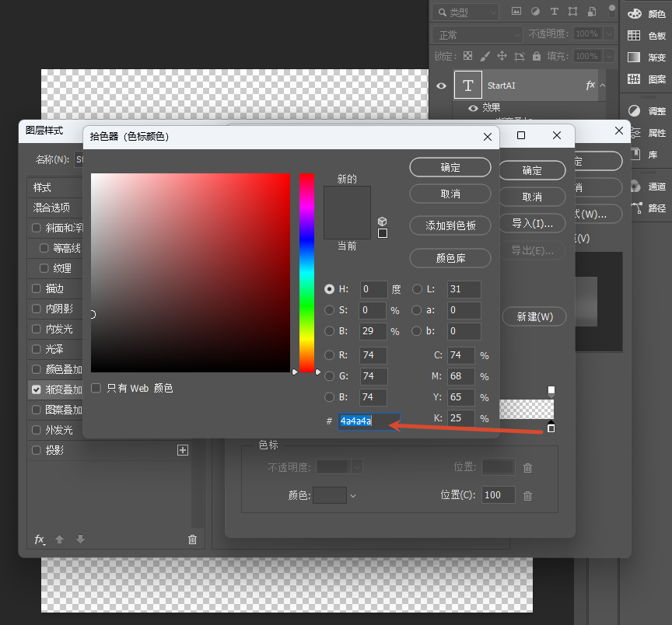Image resolution: width=672 pixels, height=625 pixels.
Task: Open the layer filter type dropdown
Action: pos(465,12)
